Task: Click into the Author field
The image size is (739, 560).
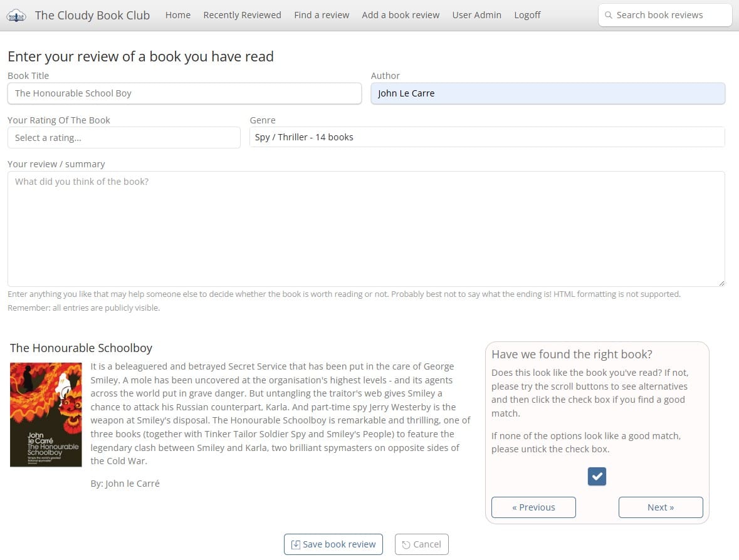Action: point(548,93)
